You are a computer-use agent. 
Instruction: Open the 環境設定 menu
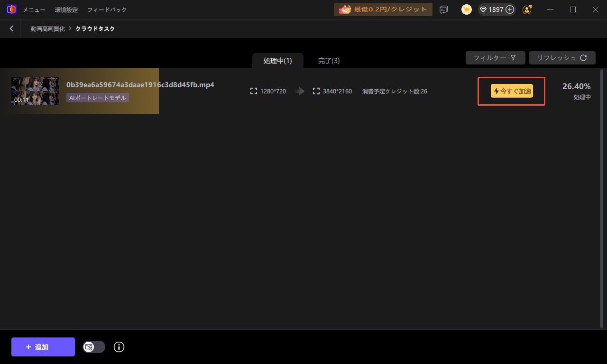[66, 9]
